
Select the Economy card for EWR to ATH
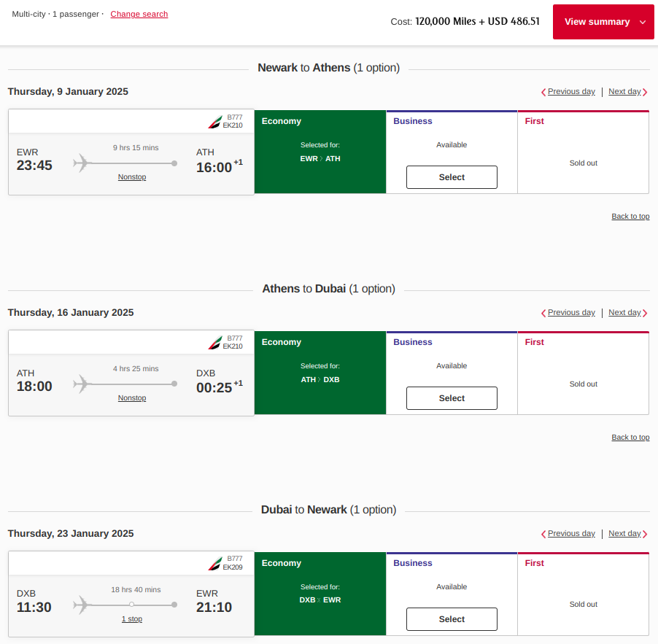pyautogui.click(x=320, y=152)
